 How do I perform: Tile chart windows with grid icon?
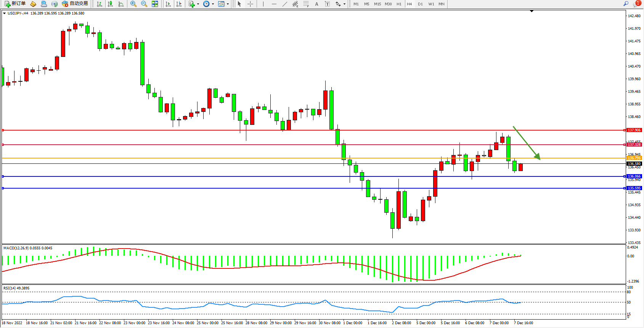(155, 4)
